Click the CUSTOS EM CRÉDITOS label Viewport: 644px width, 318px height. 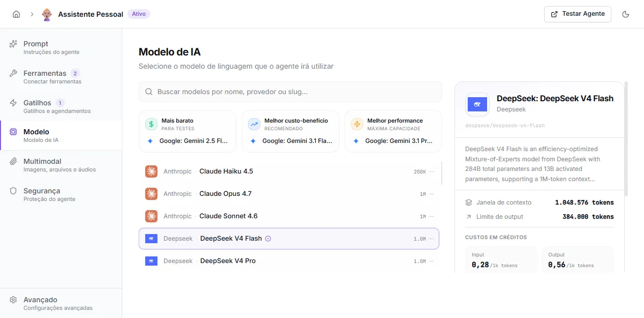pos(496,237)
